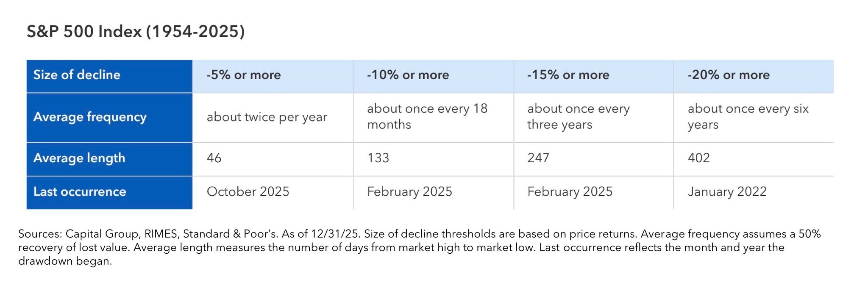This screenshot has height=291, width=868.
Task: Select the about twice per year cell
Action: [x=267, y=117]
